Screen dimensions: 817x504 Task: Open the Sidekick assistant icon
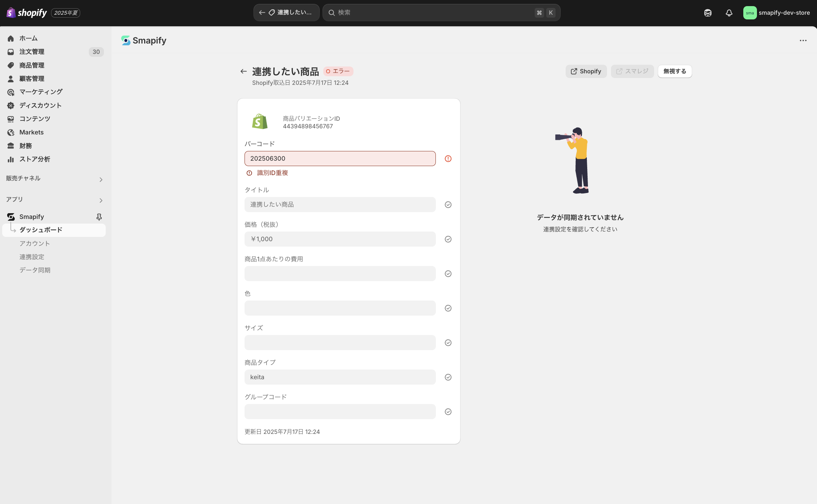pos(708,13)
